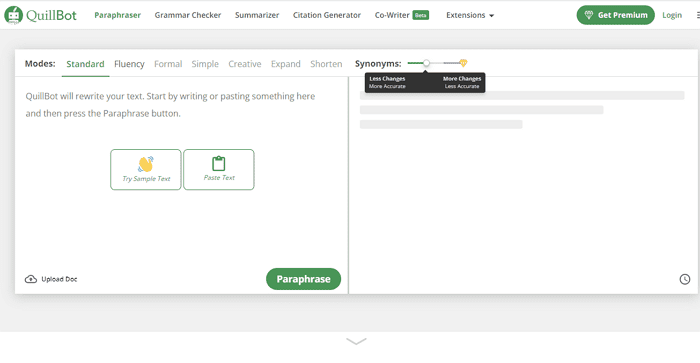Click the QuillBot robot logo icon

(13, 15)
